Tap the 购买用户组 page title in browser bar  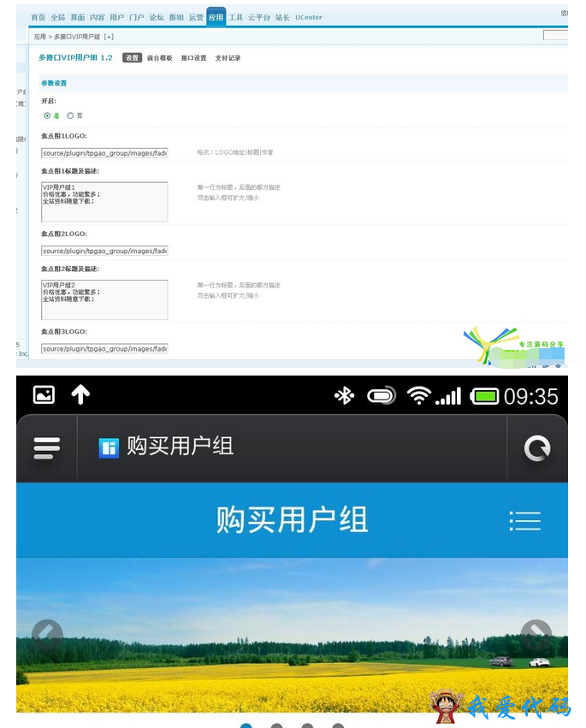[x=181, y=447]
